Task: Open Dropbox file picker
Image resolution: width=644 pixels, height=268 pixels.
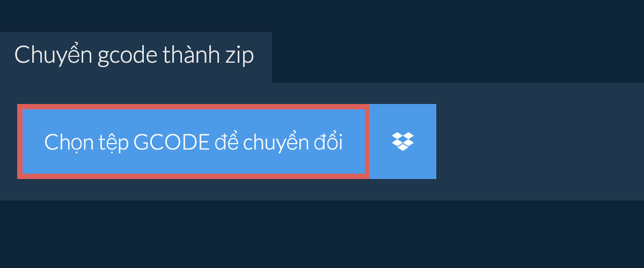Action: pyautogui.click(x=402, y=142)
